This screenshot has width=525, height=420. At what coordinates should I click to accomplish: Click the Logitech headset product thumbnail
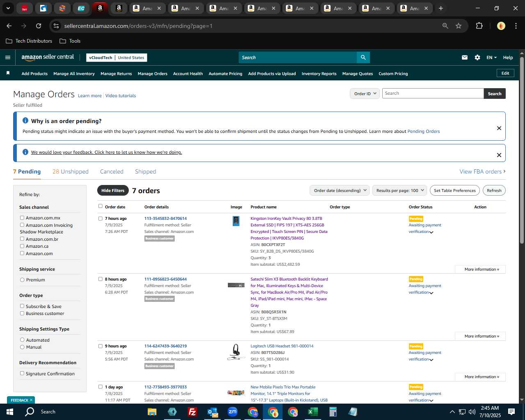pos(236,352)
